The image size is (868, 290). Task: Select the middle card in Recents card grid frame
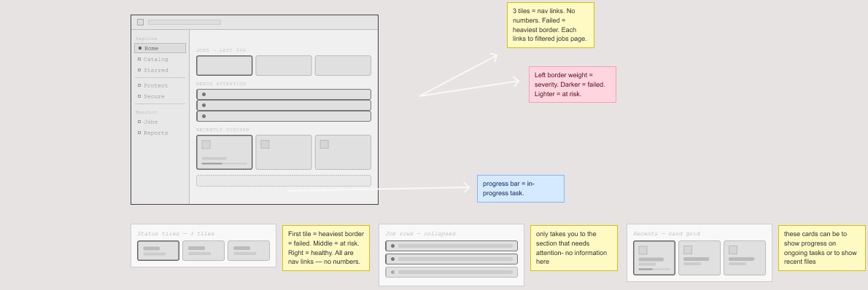pos(700,258)
